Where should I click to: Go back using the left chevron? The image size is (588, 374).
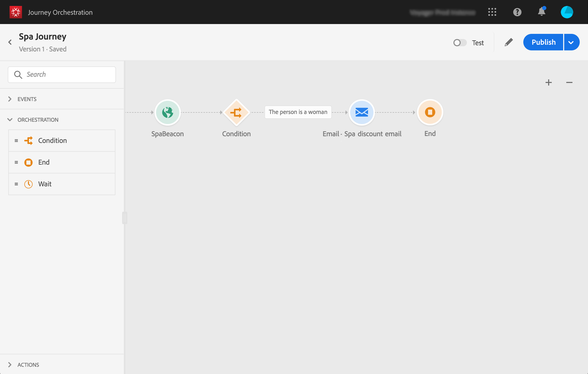(10, 42)
